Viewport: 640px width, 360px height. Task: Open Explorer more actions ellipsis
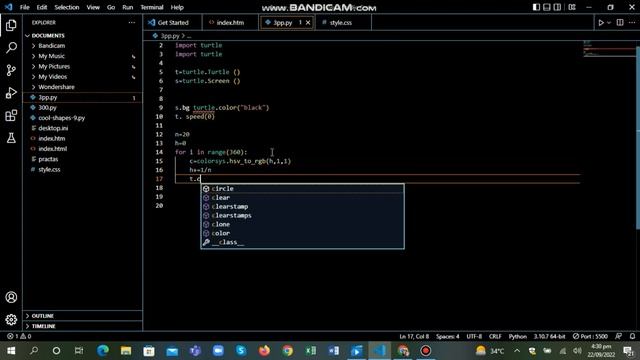pyautogui.click(x=131, y=22)
